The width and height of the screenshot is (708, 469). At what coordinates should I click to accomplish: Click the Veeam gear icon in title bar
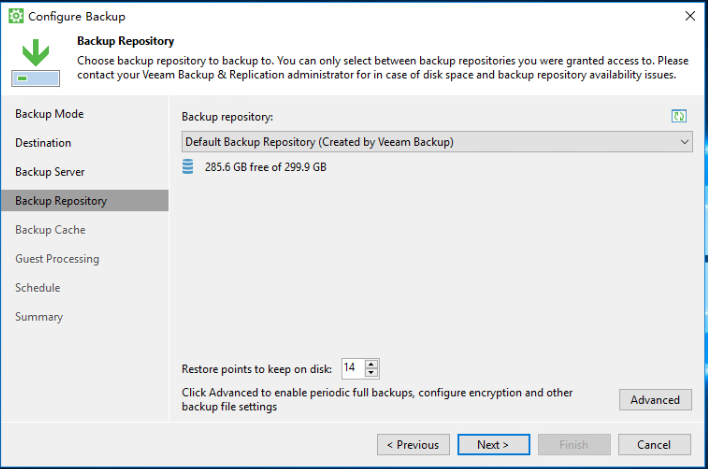point(16,16)
